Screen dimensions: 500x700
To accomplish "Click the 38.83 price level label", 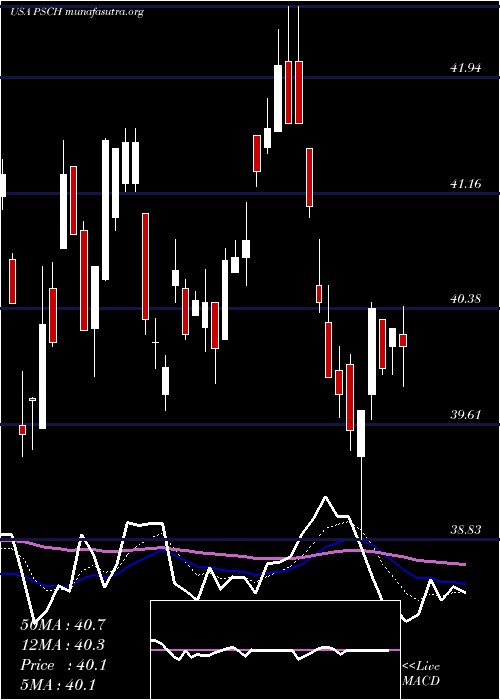I will point(466,529).
